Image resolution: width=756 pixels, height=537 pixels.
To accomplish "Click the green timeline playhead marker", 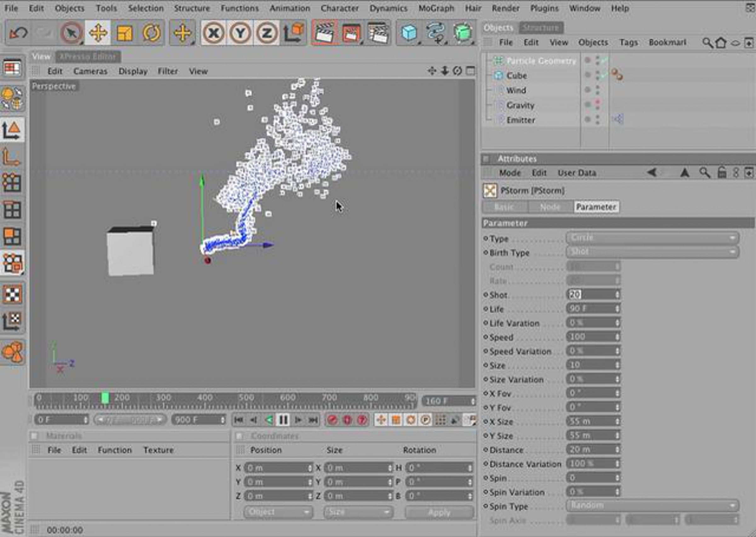I will (105, 398).
